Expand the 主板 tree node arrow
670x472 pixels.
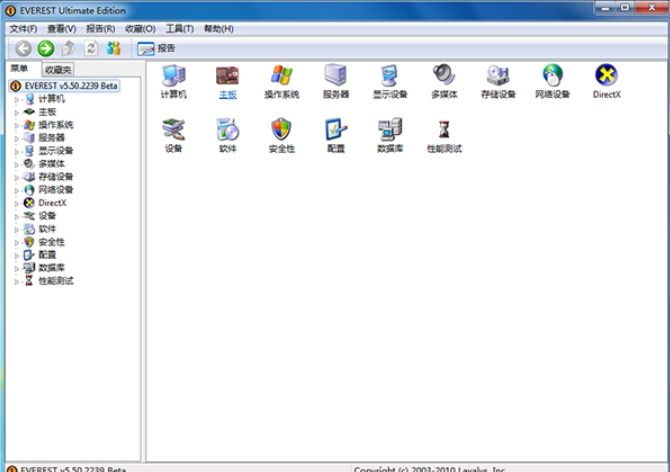pos(17,112)
